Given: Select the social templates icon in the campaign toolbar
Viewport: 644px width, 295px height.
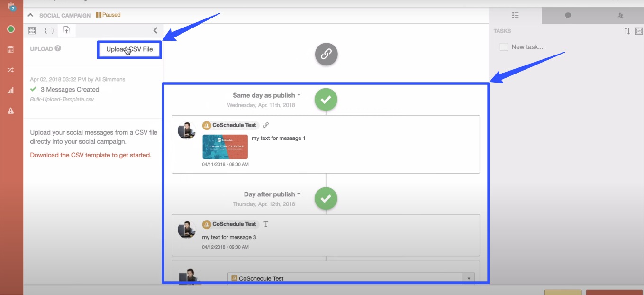Looking at the screenshot, I should click(x=32, y=30).
